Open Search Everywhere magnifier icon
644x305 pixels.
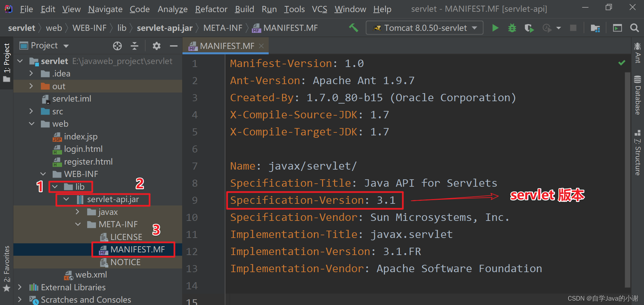click(x=634, y=28)
